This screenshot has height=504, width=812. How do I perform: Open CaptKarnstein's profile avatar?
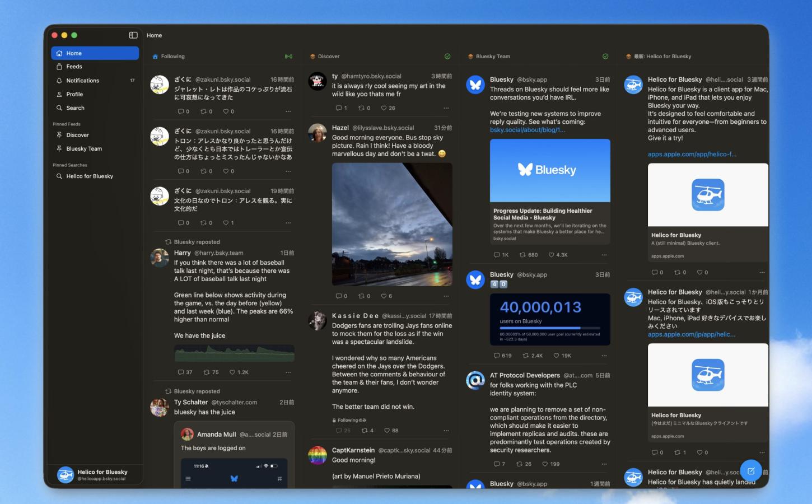pos(318,455)
